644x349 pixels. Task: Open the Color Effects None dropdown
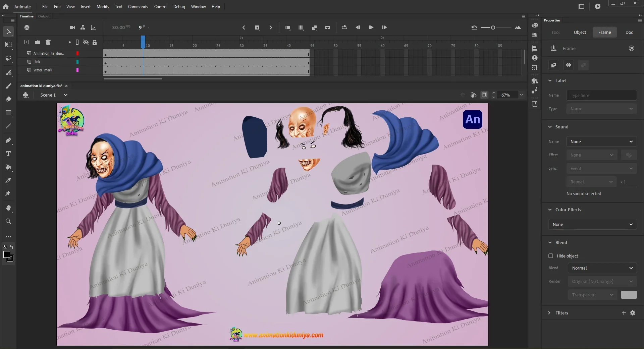click(592, 224)
